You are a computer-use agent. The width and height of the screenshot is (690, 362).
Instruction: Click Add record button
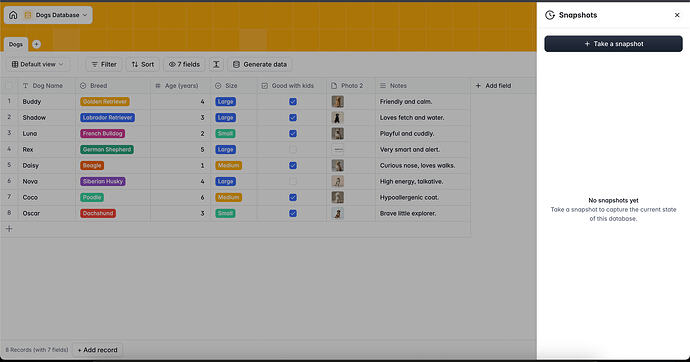(98, 350)
